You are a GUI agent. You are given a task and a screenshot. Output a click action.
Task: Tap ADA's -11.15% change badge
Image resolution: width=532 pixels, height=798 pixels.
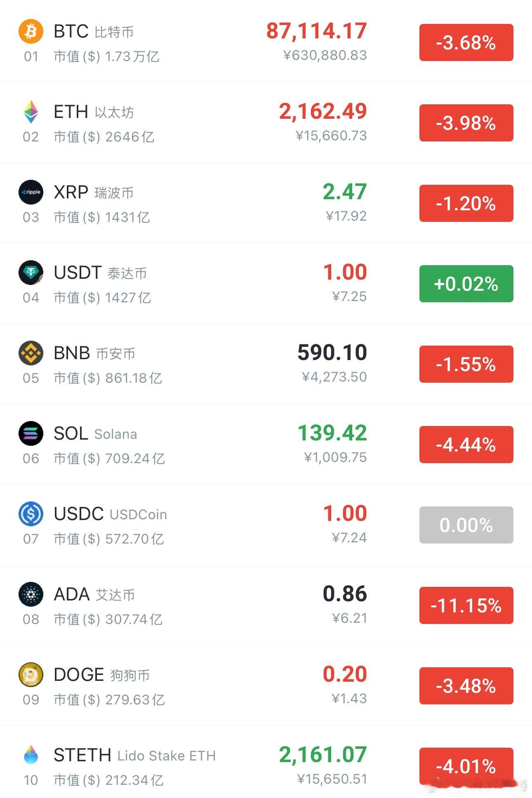coord(466,605)
